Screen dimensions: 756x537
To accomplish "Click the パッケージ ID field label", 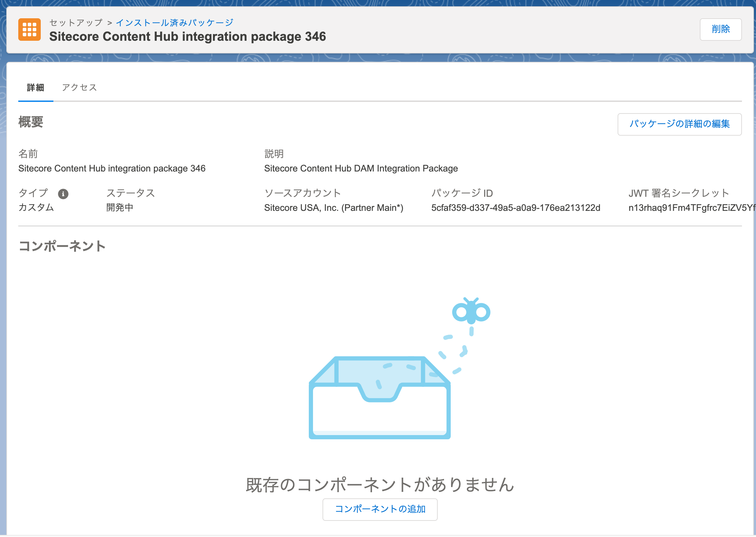I will pyautogui.click(x=462, y=193).
